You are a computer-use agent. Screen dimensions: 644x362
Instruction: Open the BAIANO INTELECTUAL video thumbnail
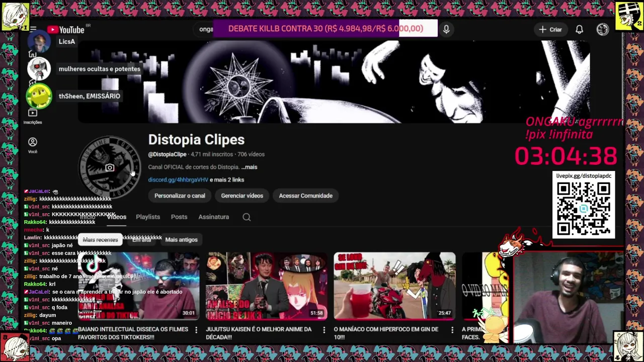pos(139,286)
